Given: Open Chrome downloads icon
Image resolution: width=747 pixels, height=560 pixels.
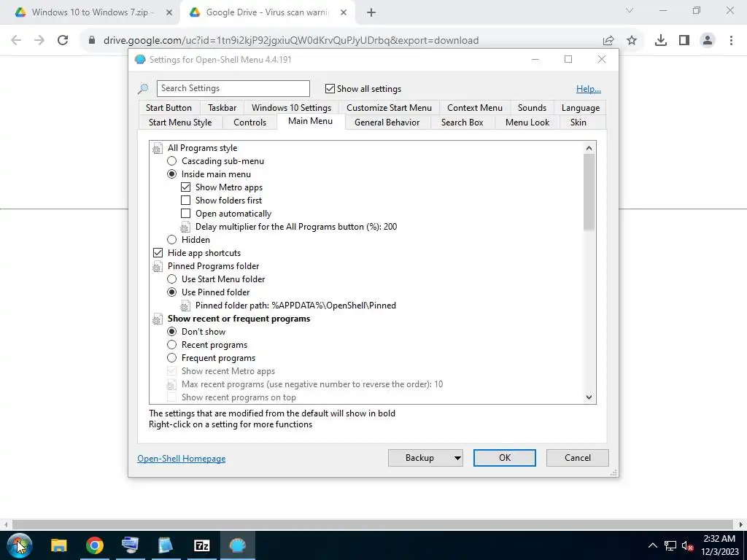Looking at the screenshot, I should (x=661, y=41).
